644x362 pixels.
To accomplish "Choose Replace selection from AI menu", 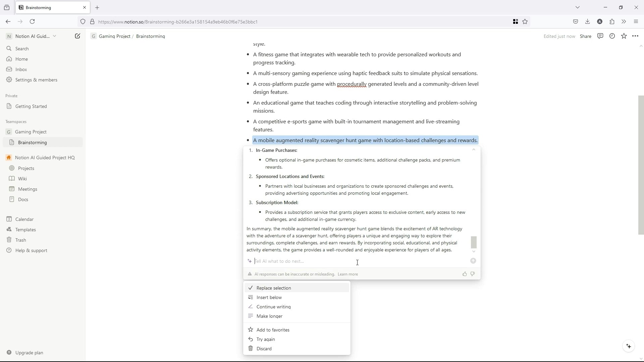I will point(273,288).
